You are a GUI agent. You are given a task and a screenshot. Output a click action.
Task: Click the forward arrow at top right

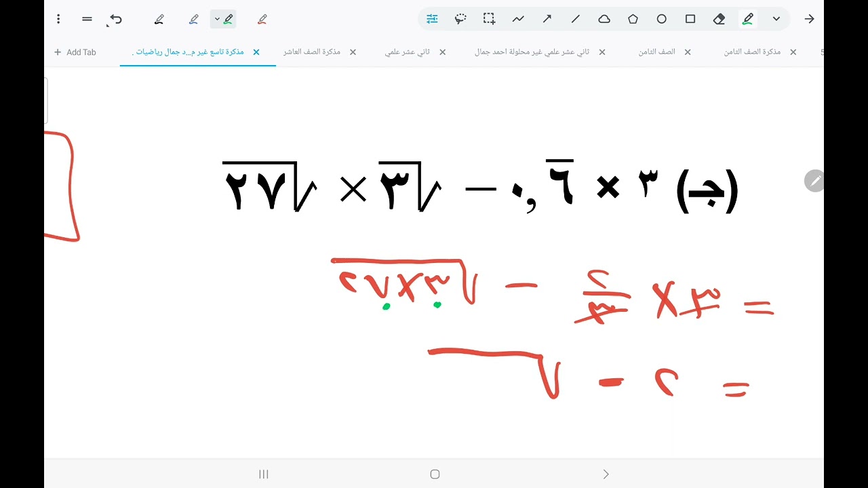[809, 19]
